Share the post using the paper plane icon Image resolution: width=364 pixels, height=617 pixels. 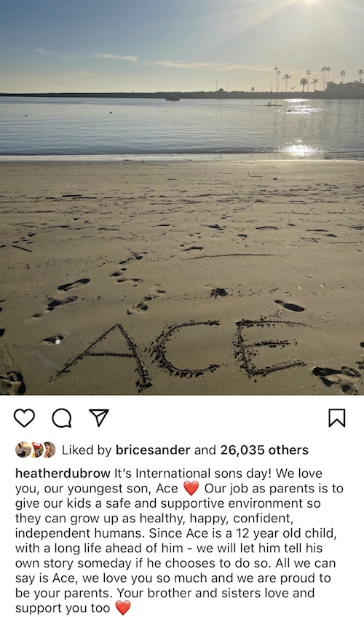click(99, 417)
